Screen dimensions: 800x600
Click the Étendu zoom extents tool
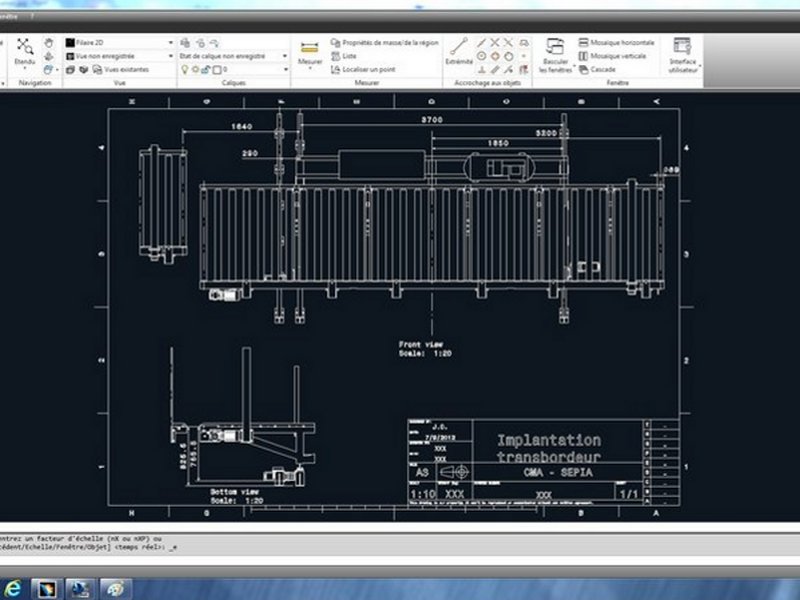click(x=24, y=51)
